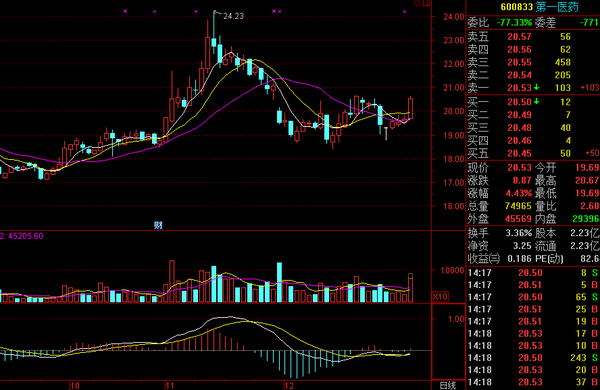Screen dimensions: 600x390
Task: Click the green down arrow beside 买一 price
Action: pyautogui.click(x=536, y=101)
